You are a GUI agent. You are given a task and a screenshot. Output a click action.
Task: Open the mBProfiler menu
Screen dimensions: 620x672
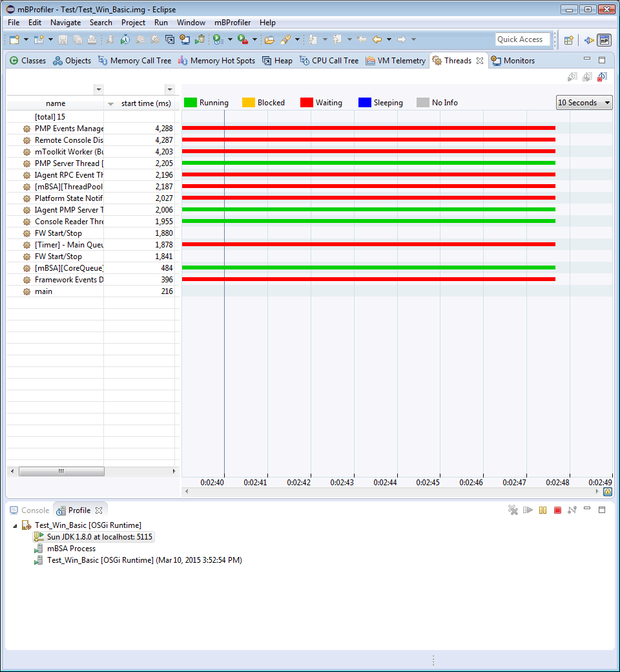point(232,23)
